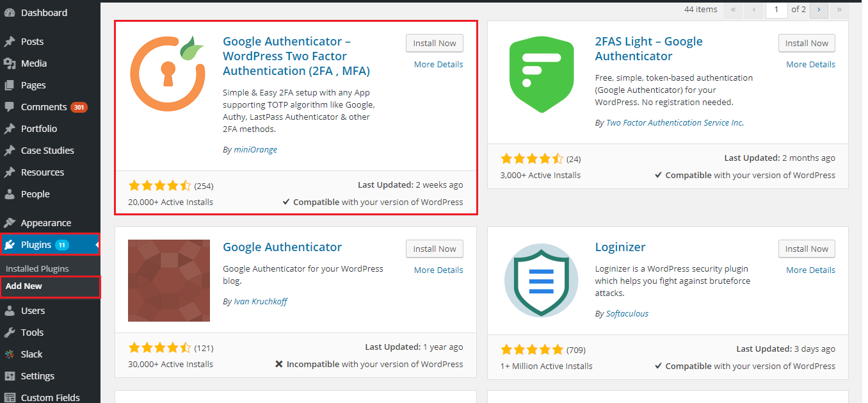868x403 pixels.
Task: Click the Media library icon
Action: (x=10, y=63)
